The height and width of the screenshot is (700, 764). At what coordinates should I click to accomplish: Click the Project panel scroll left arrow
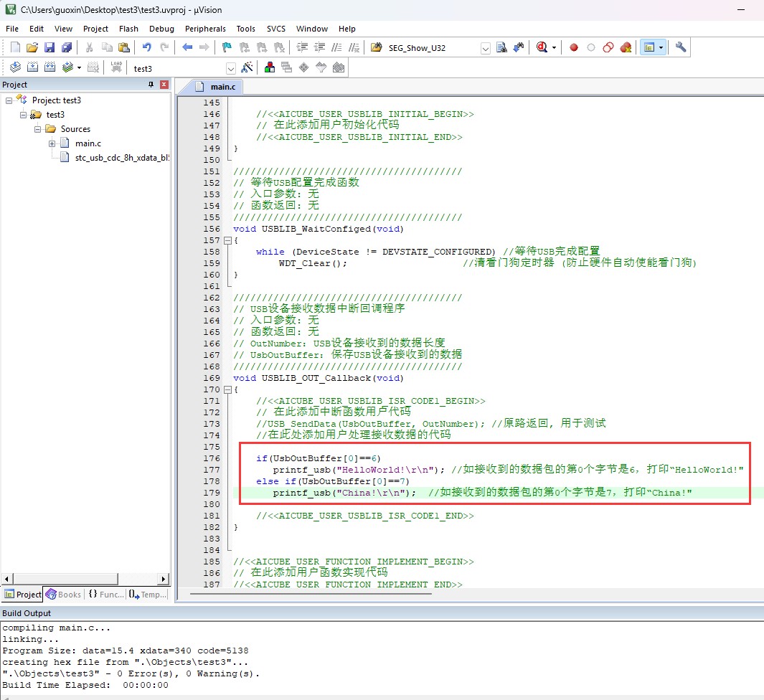click(x=7, y=579)
